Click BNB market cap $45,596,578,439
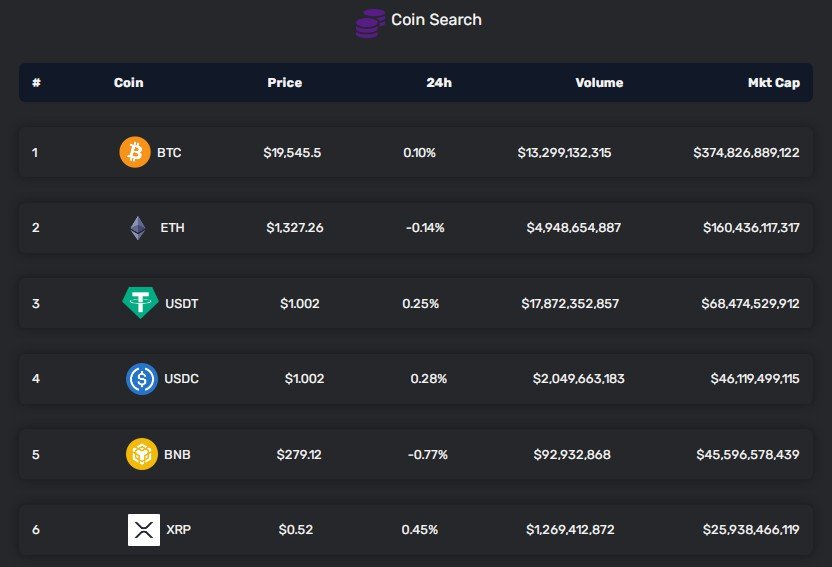This screenshot has width=832, height=567. [x=748, y=455]
